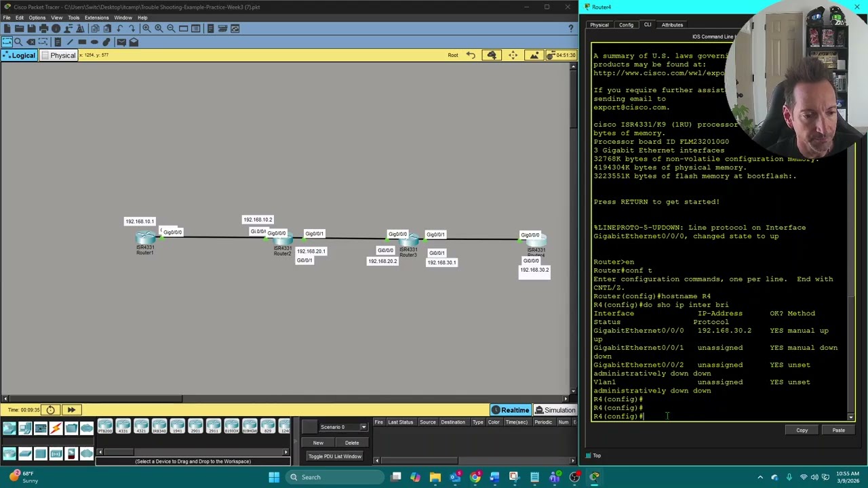Switch to Logical workspace view
Screen dimensions: 868x488
pos(18,56)
